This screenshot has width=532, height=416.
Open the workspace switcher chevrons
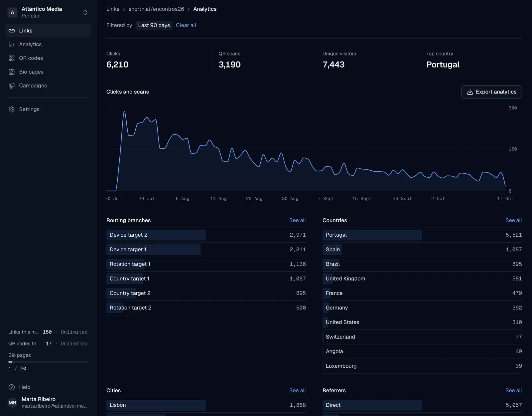pos(85,12)
